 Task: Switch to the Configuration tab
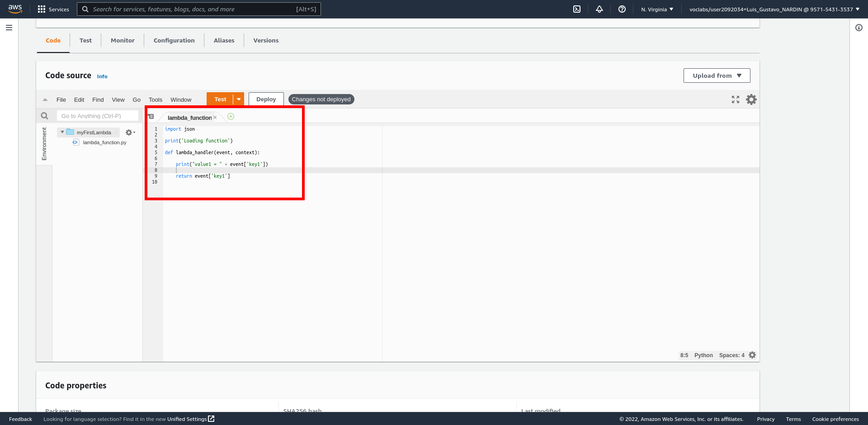174,40
